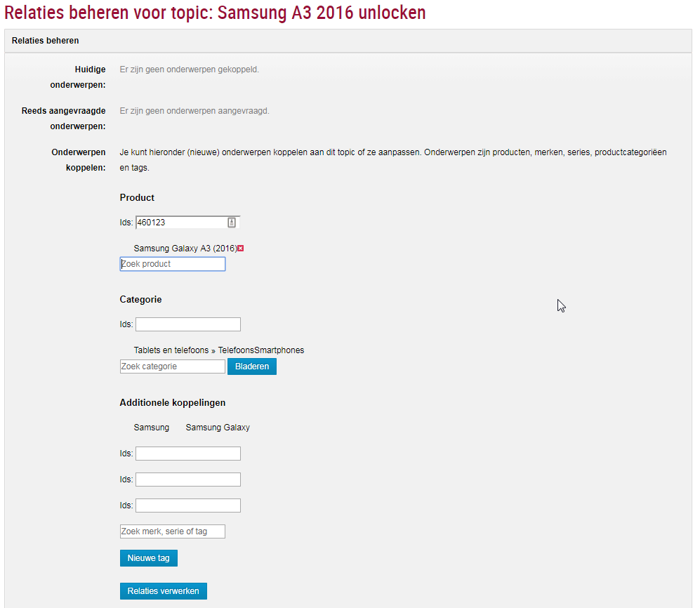This screenshot has width=700, height=608.
Task: Submit with the Relaties verwerken button
Action: [163, 591]
